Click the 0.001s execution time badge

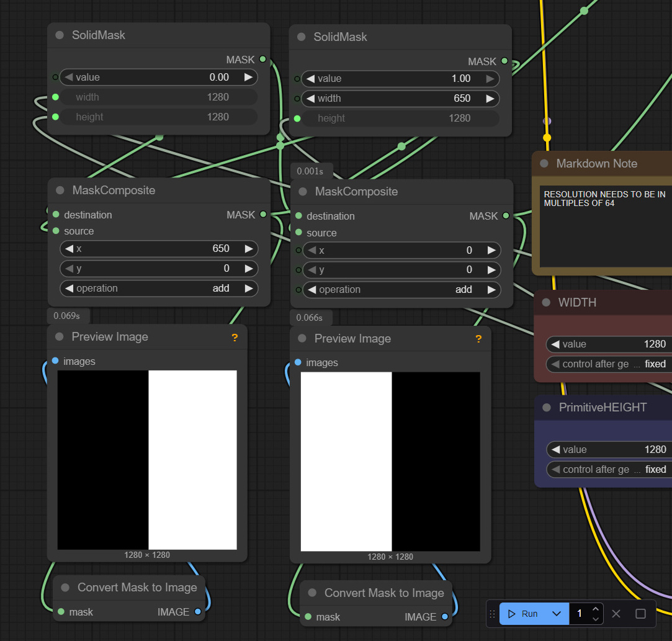(311, 171)
